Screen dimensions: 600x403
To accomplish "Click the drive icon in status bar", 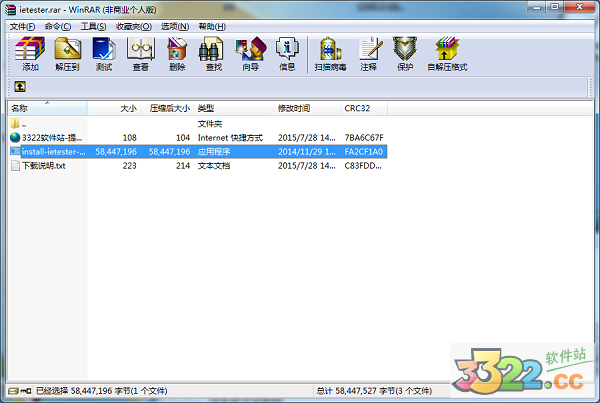I will [x=13, y=391].
